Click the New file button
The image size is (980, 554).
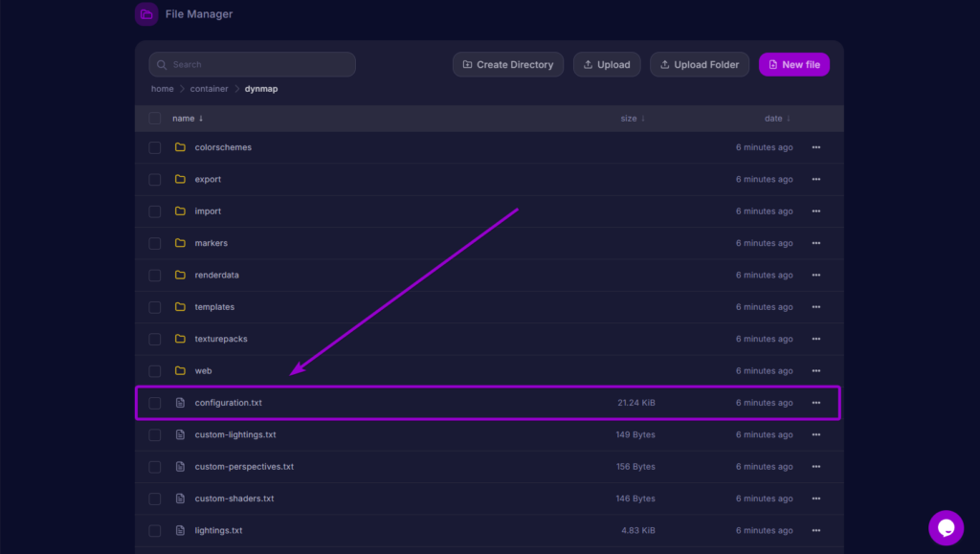(x=793, y=65)
